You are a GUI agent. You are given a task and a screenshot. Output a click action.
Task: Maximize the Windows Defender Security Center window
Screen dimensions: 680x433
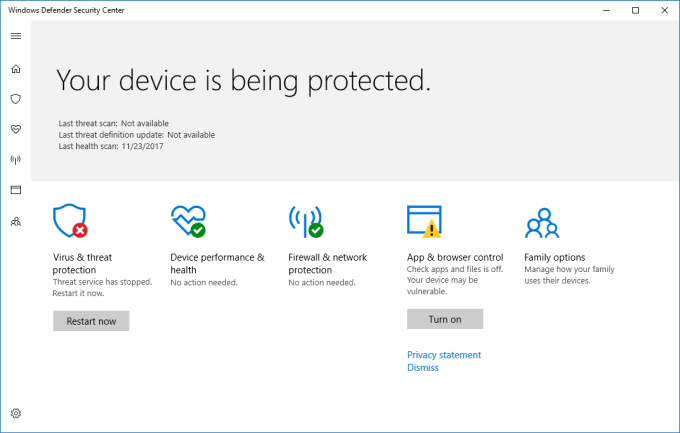pyautogui.click(x=635, y=10)
